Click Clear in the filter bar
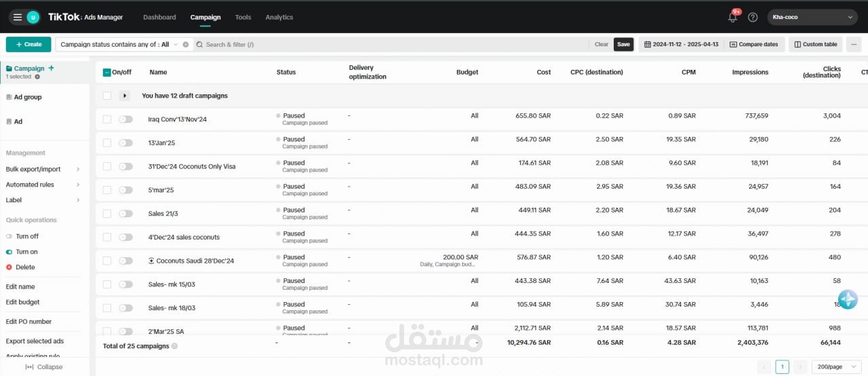The width and height of the screenshot is (868, 376). (601, 44)
